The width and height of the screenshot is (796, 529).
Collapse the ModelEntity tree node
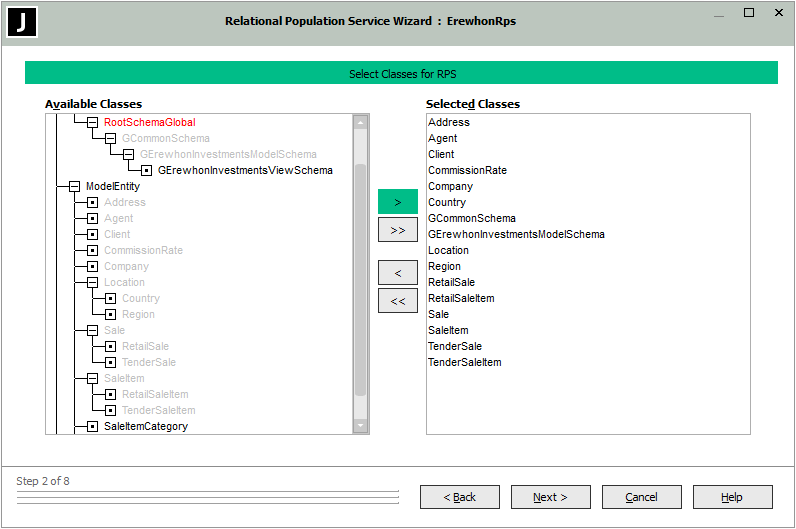[75, 187]
